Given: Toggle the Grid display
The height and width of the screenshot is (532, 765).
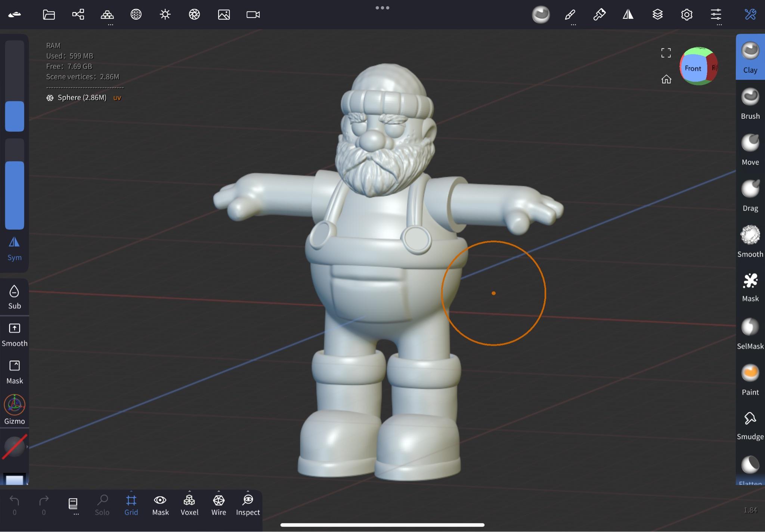Looking at the screenshot, I should [x=131, y=505].
